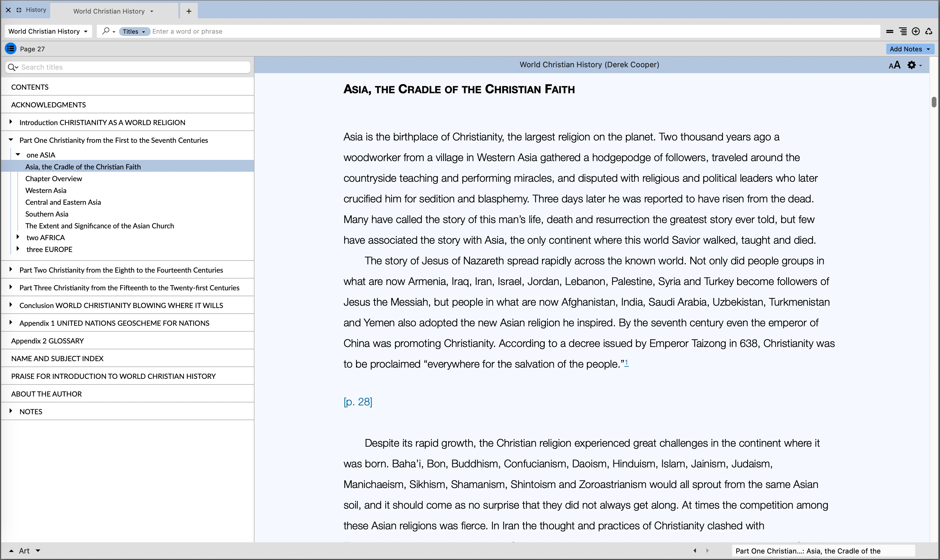Click the Search titles field

point(132,67)
